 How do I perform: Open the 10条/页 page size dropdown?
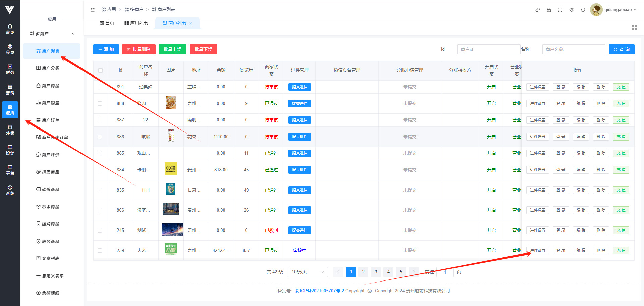308,272
